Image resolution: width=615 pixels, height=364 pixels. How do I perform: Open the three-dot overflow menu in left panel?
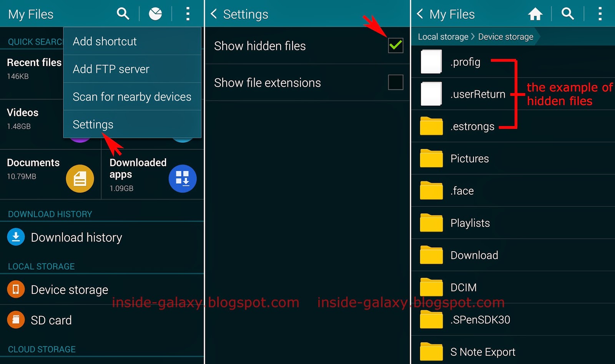tap(188, 14)
